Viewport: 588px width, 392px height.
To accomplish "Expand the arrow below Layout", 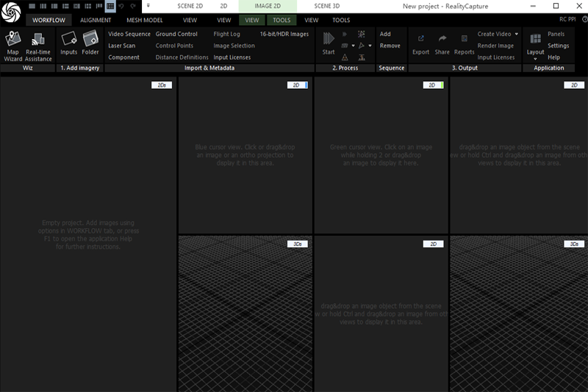I will point(535,59).
